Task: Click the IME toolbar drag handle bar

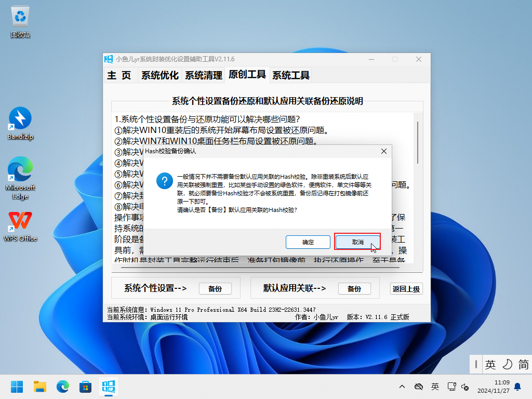Action: coord(476,364)
